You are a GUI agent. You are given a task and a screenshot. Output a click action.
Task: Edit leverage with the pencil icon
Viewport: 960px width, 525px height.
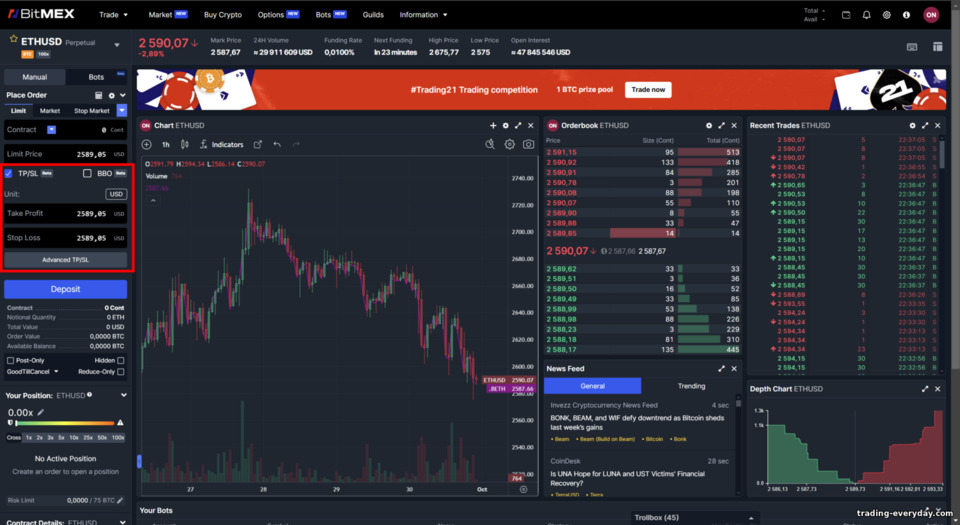[x=40, y=412]
